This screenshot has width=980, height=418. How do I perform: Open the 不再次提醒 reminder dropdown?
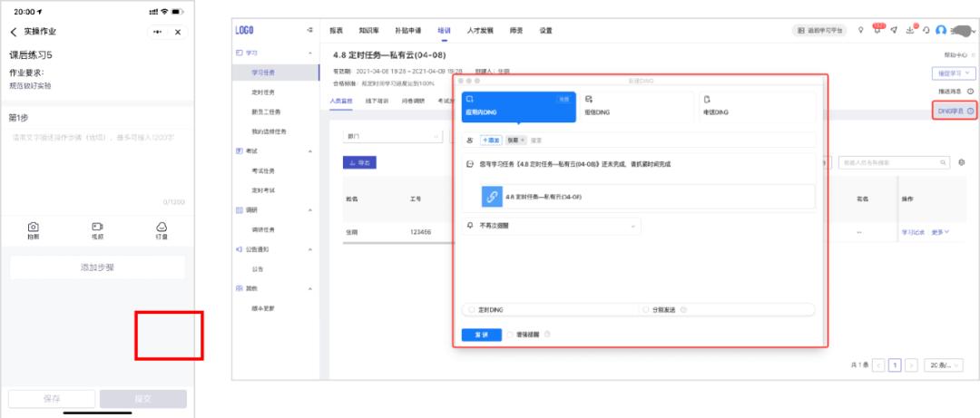pyautogui.click(x=552, y=226)
